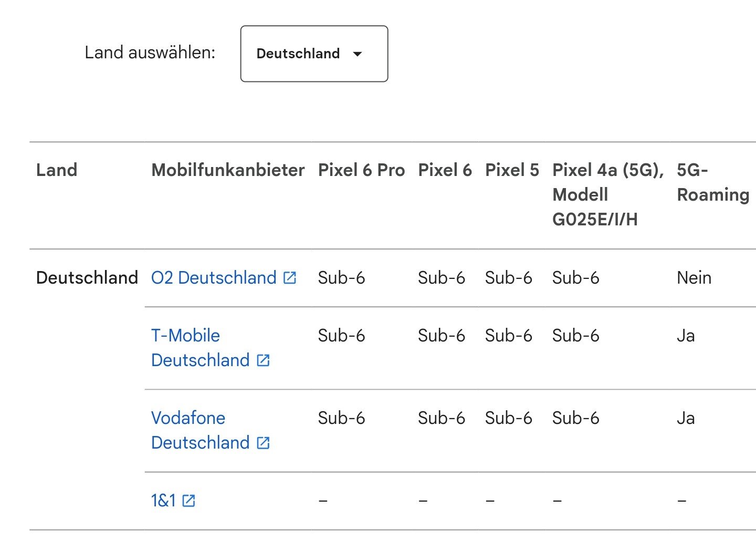Click the Land column header
The image size is (756, 540).
click(x=57, y=170)
